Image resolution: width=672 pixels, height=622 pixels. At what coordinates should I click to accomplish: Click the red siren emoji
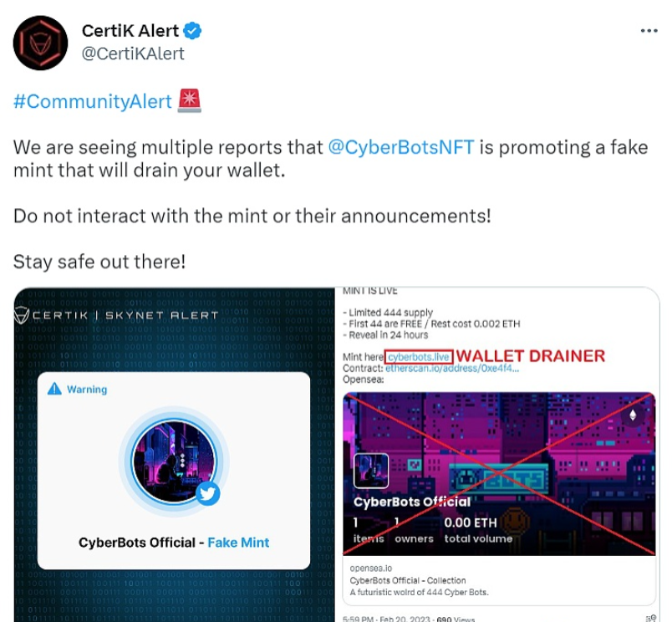pyautogui.click(x=190, y=101)
